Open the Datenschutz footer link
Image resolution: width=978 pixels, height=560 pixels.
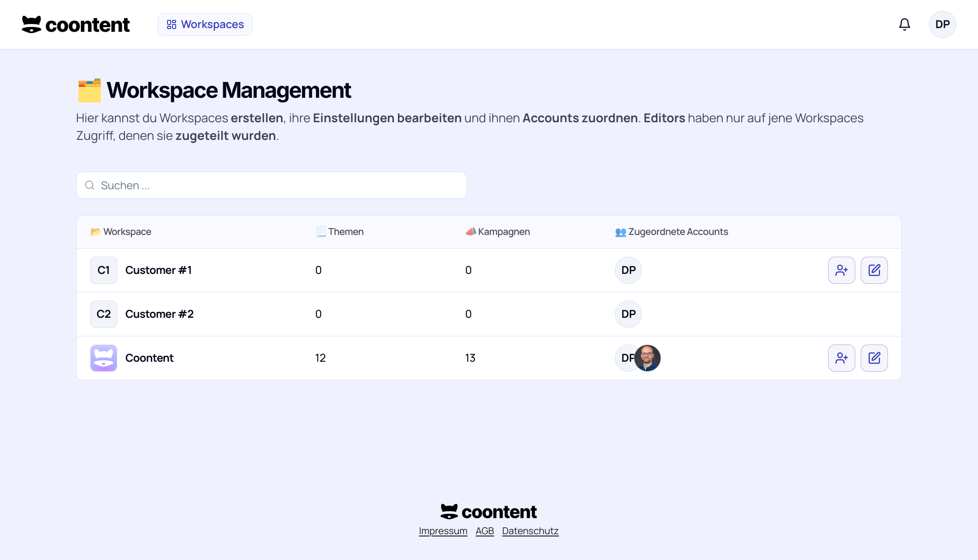530,531
